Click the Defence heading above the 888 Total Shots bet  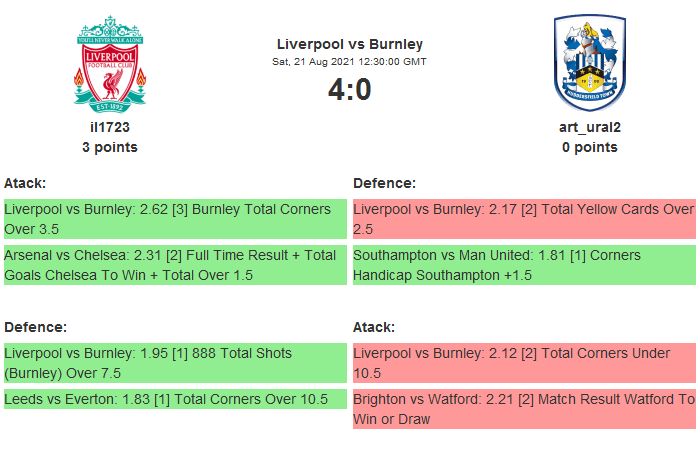pos(35,327)
